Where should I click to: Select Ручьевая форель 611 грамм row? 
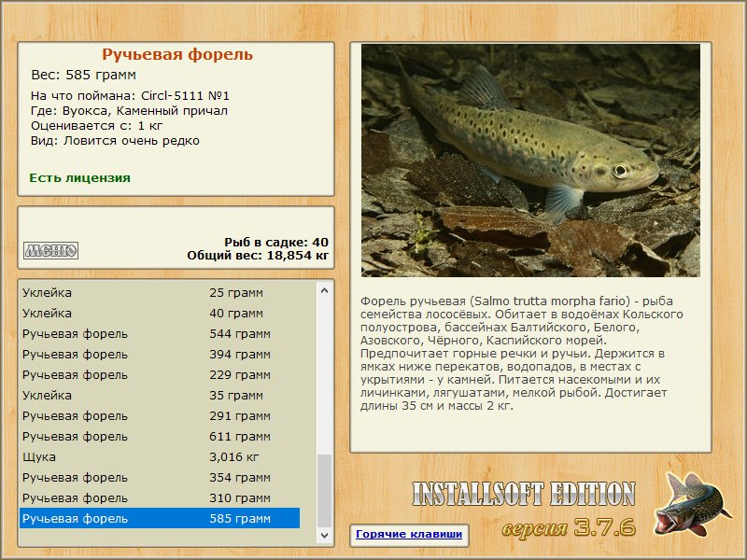(x=160, y=436)
